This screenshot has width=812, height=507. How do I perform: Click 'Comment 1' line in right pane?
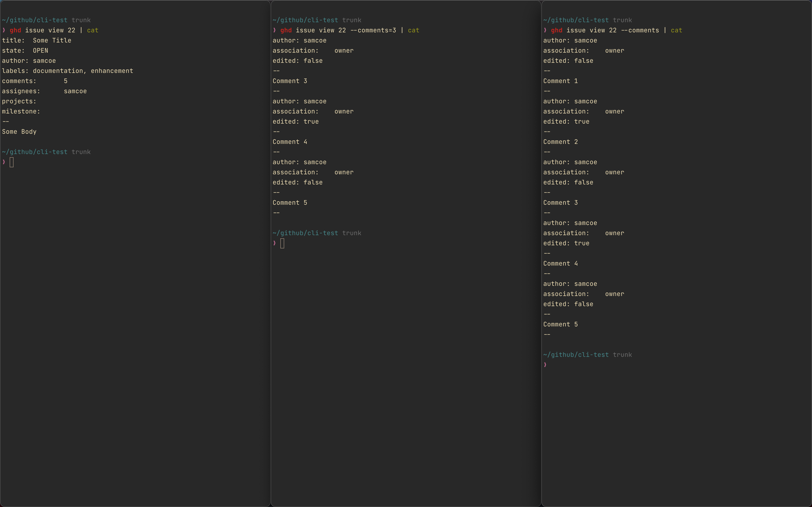click(x=560, y=81)
